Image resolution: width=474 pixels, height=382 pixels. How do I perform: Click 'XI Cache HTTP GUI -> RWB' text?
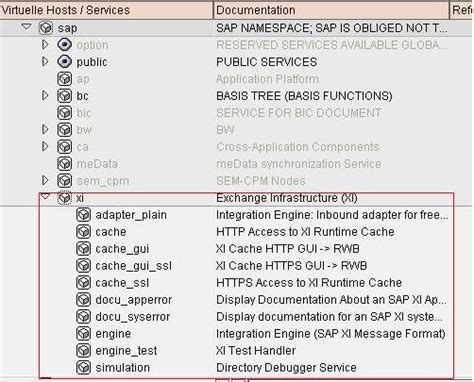point(288,249)
